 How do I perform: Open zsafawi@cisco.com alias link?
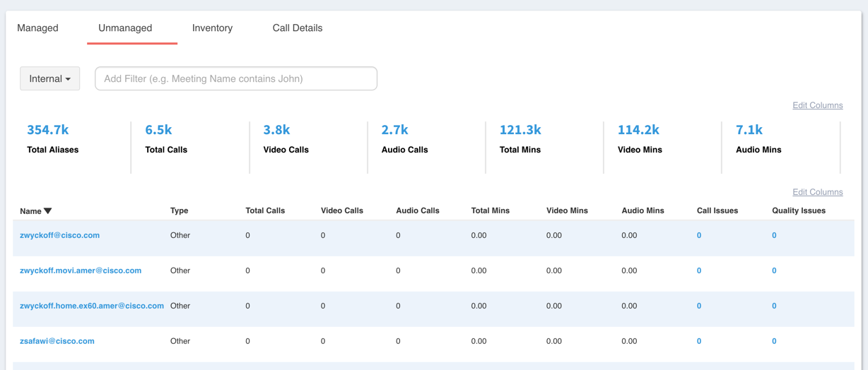pyautogui.click(x=57, y=341)
